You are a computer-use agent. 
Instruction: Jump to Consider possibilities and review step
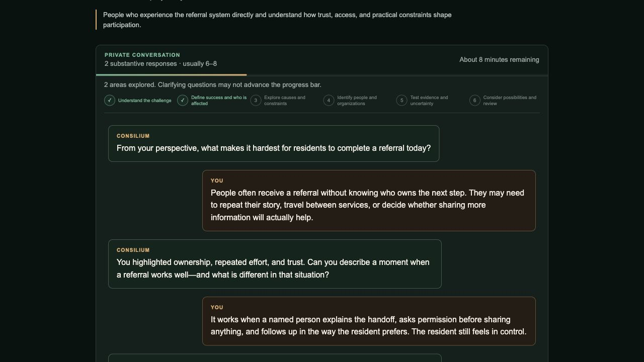coord(510,101)
